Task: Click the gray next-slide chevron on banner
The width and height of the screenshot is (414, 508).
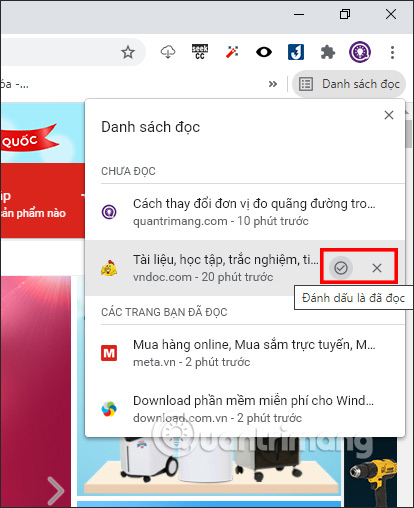Action: (x=55, y=491)
